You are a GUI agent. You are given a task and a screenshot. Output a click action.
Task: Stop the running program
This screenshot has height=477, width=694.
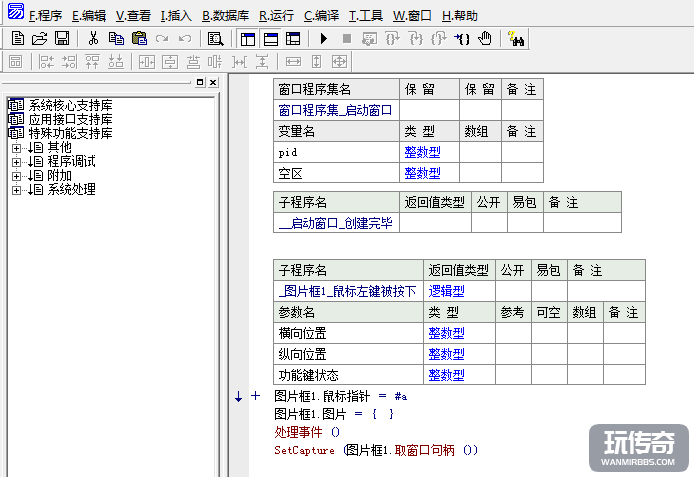click(x=347, y=39)
